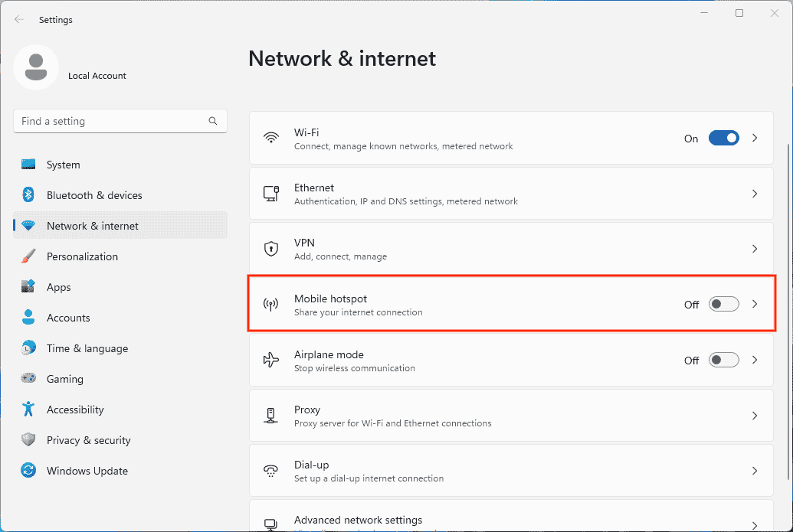Click the Dial-up title text

click(312, 465)
